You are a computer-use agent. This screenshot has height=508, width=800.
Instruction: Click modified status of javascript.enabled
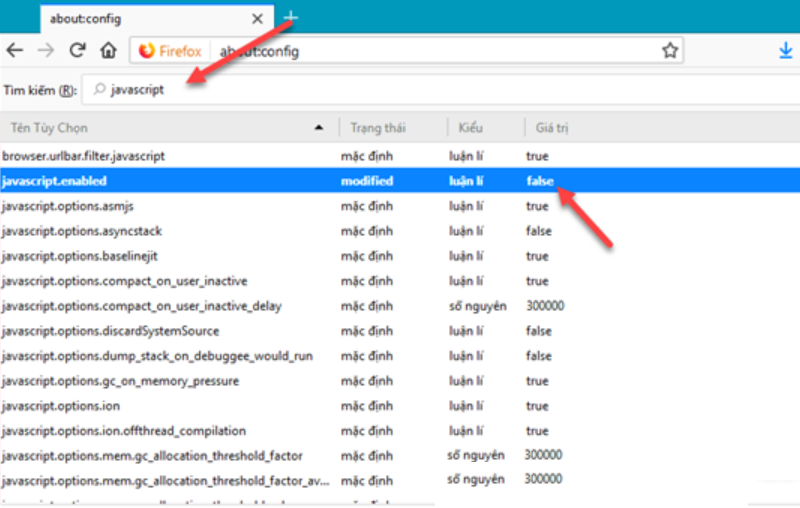tap(367, 181)
